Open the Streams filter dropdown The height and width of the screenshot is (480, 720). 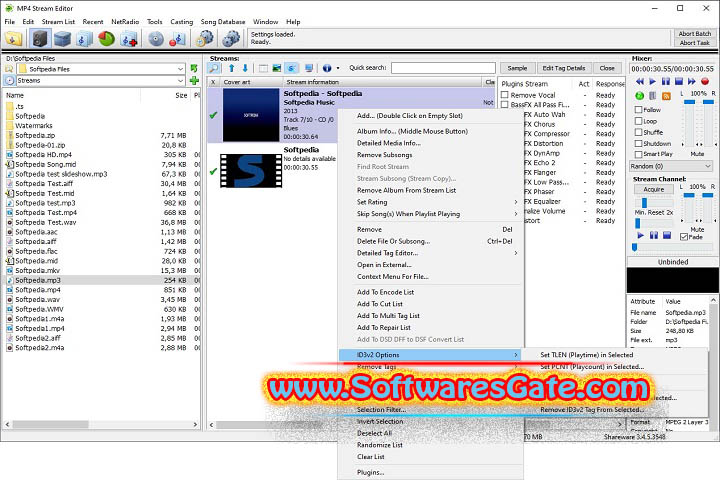[180, 80]
